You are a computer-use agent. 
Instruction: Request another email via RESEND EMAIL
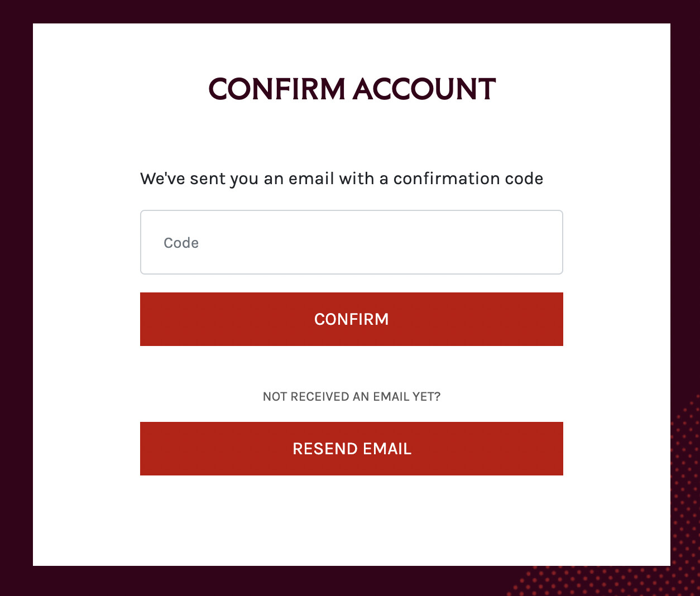coord(351,449)
